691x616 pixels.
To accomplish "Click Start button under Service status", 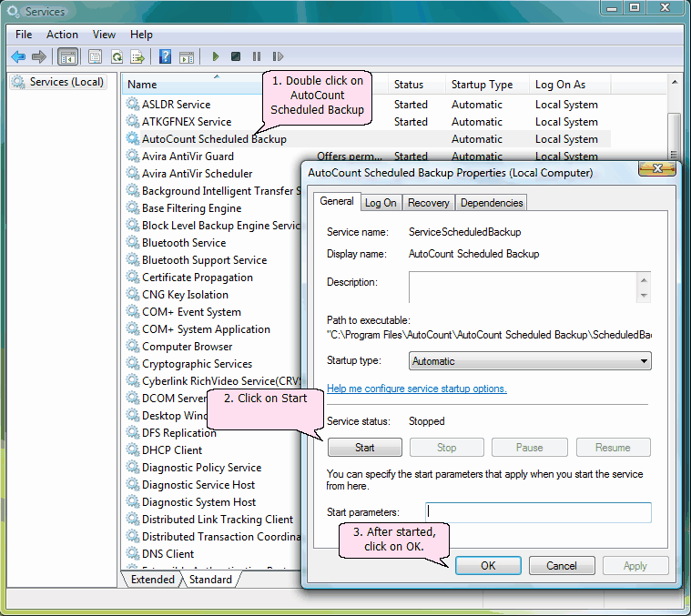I will tap(364, 448).
